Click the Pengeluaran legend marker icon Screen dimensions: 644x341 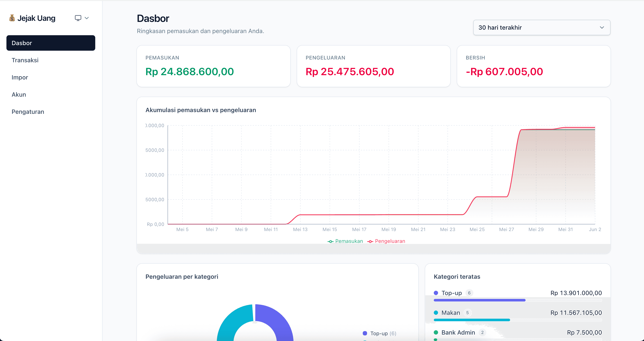coord(370,241)
